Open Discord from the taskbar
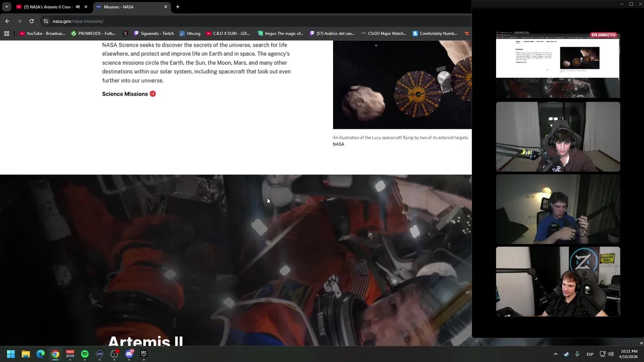The height and width of the screenshot is (362, 644). [129, 354]
